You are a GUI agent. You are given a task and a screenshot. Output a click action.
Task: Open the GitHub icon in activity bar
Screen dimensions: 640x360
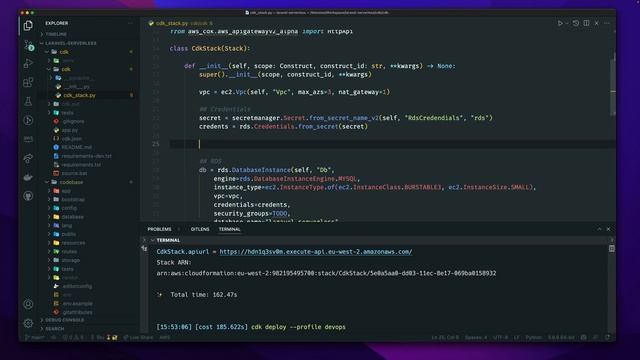pos(28,196)
